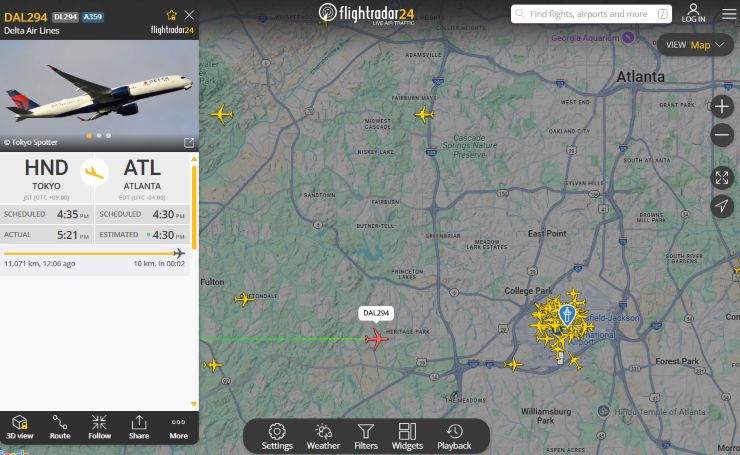740x455 pixels.
Task: Click the flight progress bar
Action: click(x=94, y=253)
